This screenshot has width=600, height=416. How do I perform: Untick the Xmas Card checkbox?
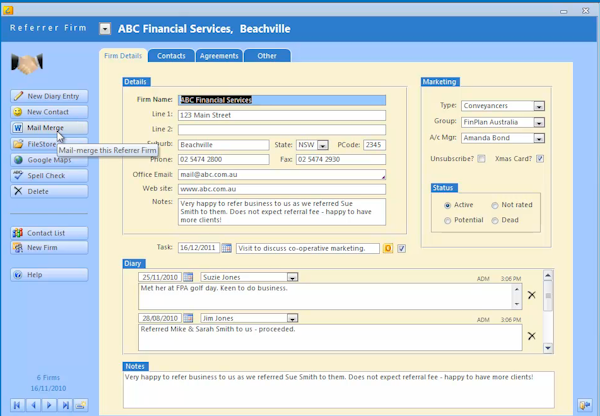point(540,158)
